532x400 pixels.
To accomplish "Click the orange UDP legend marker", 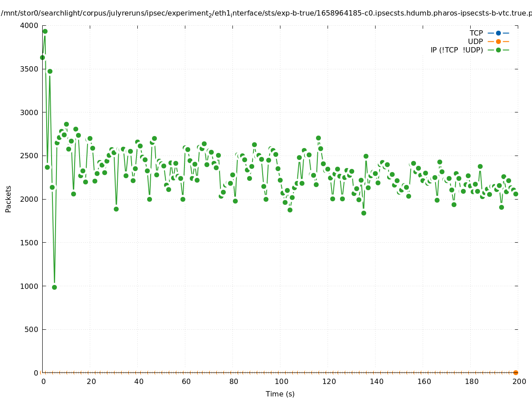I will pos(498,41).
